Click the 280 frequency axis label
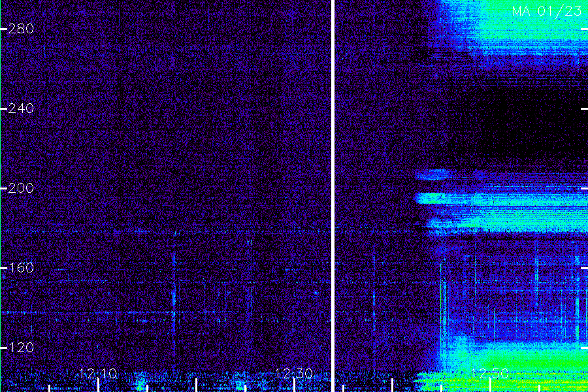Screen dimensions: 588x392 [21, 29]
